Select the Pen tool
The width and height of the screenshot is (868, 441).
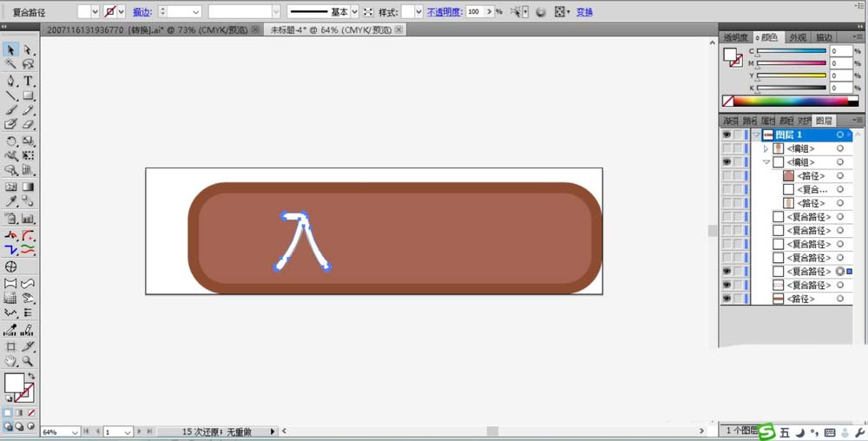[x=10, y=81]
